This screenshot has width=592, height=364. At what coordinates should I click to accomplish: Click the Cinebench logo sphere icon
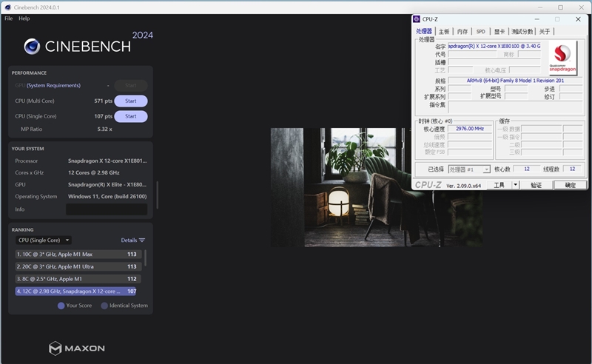(32, 47)
